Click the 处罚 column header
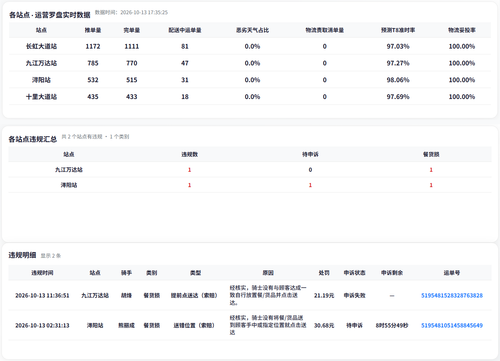500x361 pixels. [324, 273]
